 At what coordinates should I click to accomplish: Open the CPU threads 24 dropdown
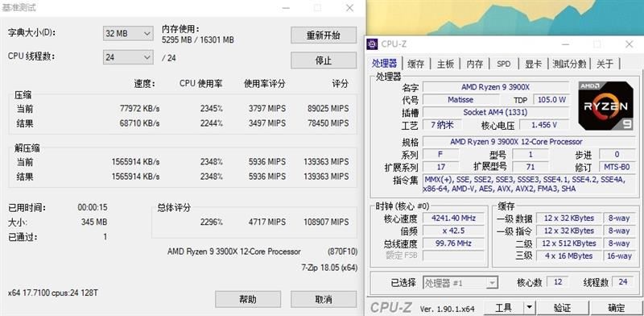point(128,57)
